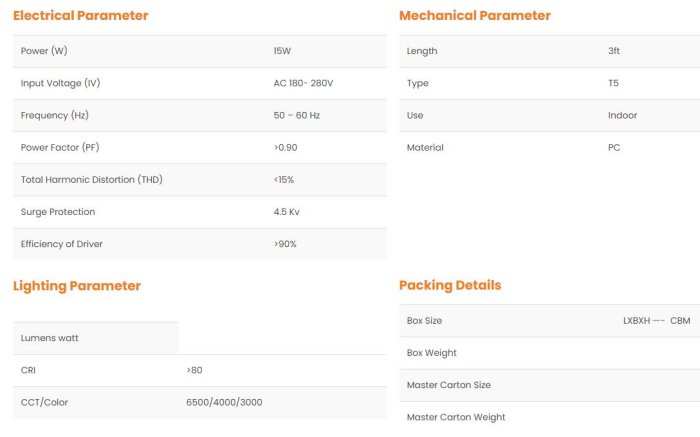Image resolution: width=700 pixels, height=437 pixels.
Task: Select the Efficiency of Driver label
Action: (x=61, y=244)
